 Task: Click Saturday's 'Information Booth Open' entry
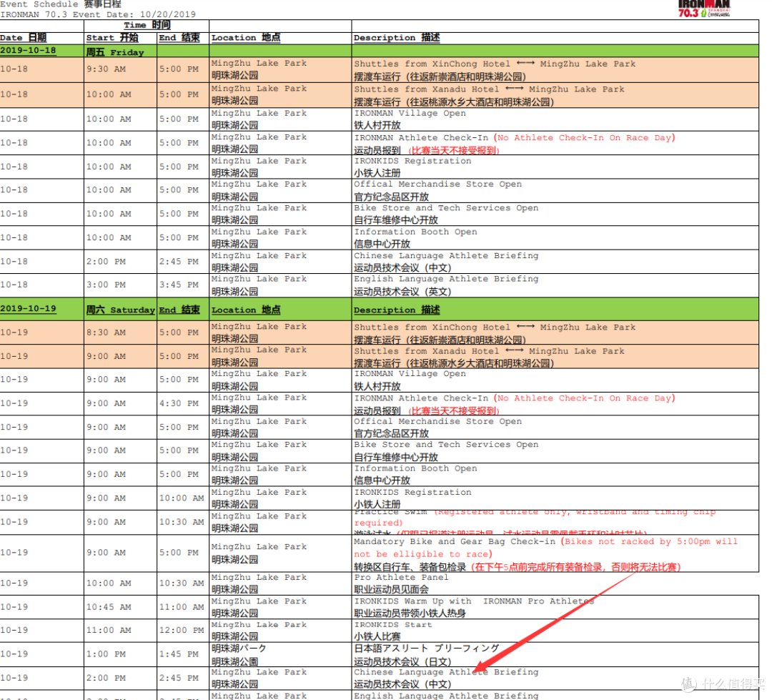[x=415, y=468]
